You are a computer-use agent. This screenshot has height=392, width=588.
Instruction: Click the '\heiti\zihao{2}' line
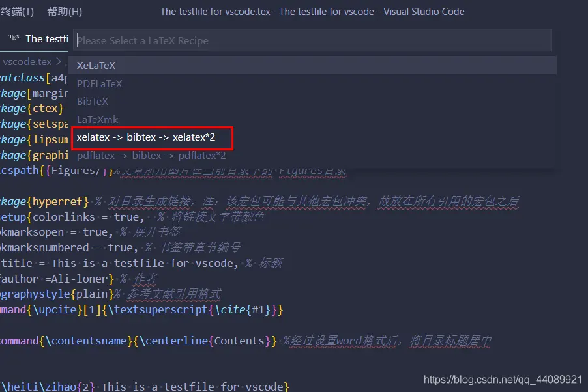click(x=145, y=387)
